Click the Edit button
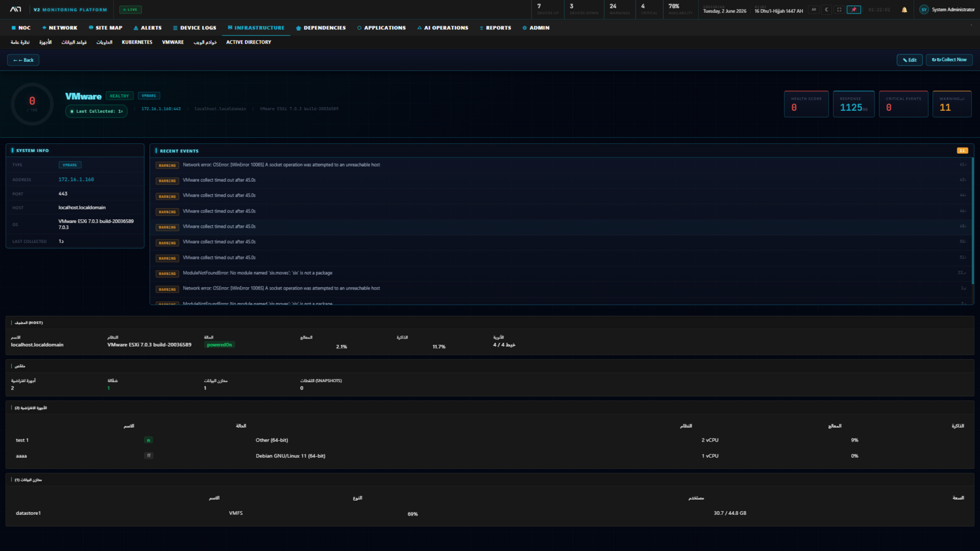The width and height of the screenshot is (980, 551). click(910, 60)
